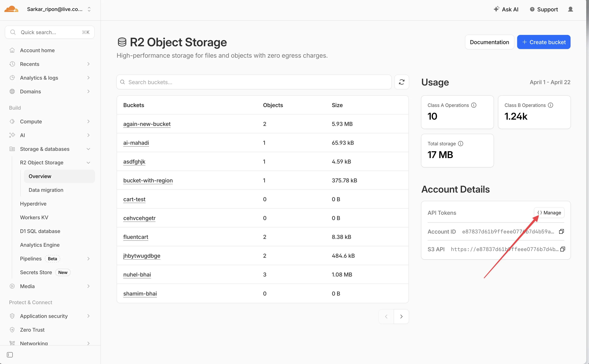The image size is (589, 364).
Task: Refresh the bucket list
Action: 401,82
